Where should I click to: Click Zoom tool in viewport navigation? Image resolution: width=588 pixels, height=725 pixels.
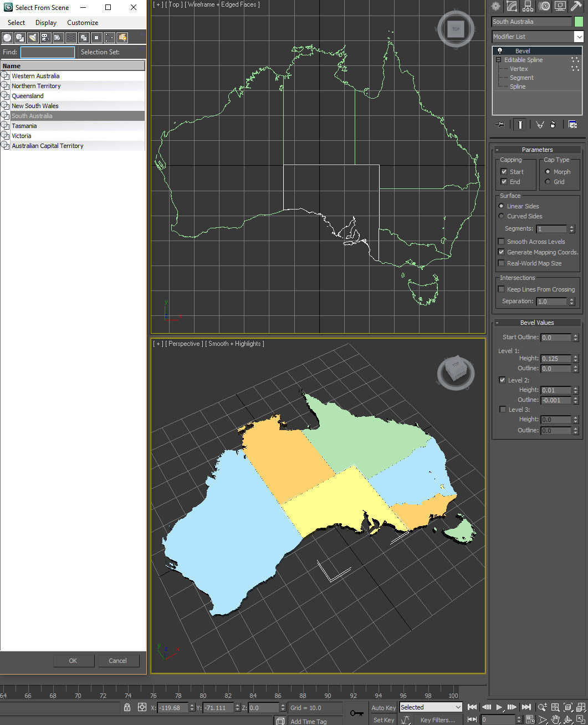coord(542,707)
